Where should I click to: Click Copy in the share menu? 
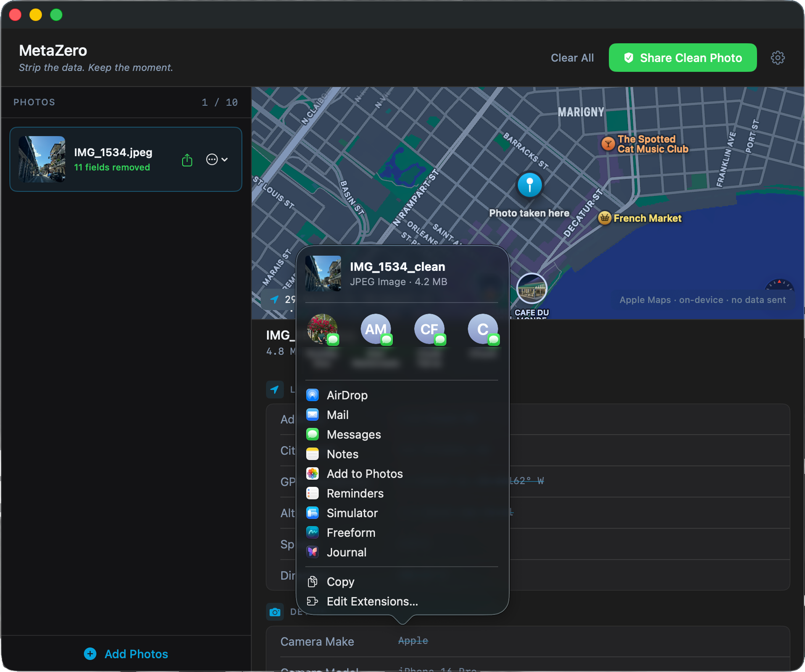coord(402,582)
